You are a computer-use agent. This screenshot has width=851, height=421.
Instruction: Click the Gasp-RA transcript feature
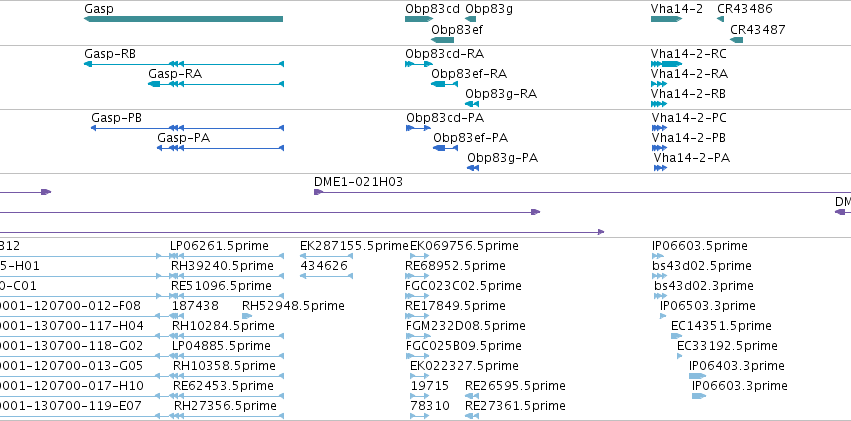point(216,84)
